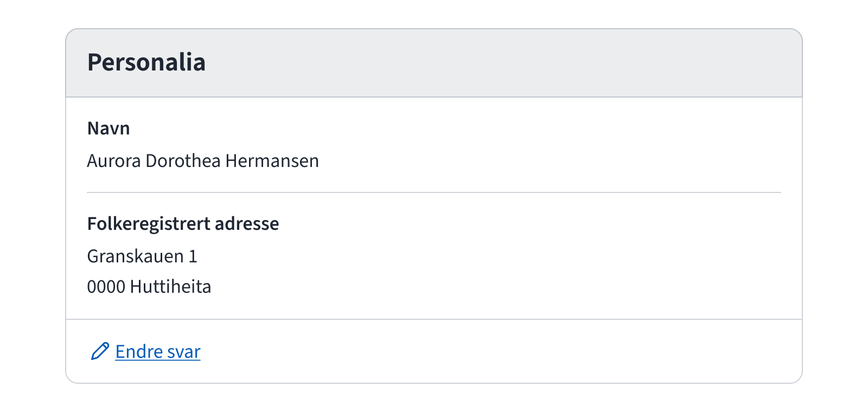Image resolution: width=868 pixels, height=412 pixels.
Task: Select the name Aurora Dorothea Hermansen
Action: point(203,160)
